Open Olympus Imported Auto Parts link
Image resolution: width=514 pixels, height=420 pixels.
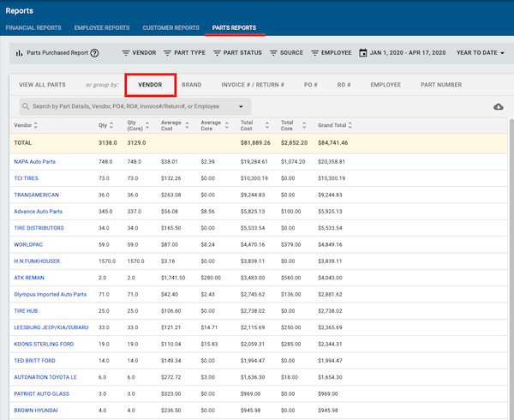[51, 294]
